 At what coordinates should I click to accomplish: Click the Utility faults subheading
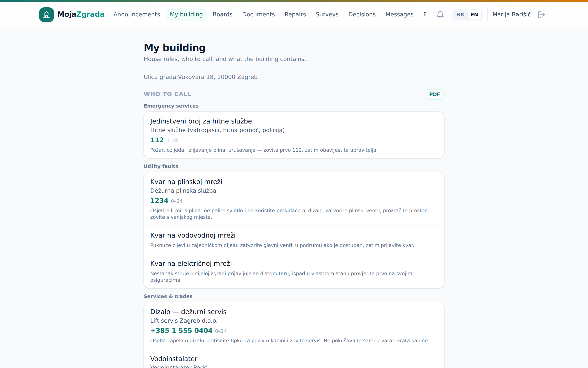pyautogui.click(x=161, y=166)
